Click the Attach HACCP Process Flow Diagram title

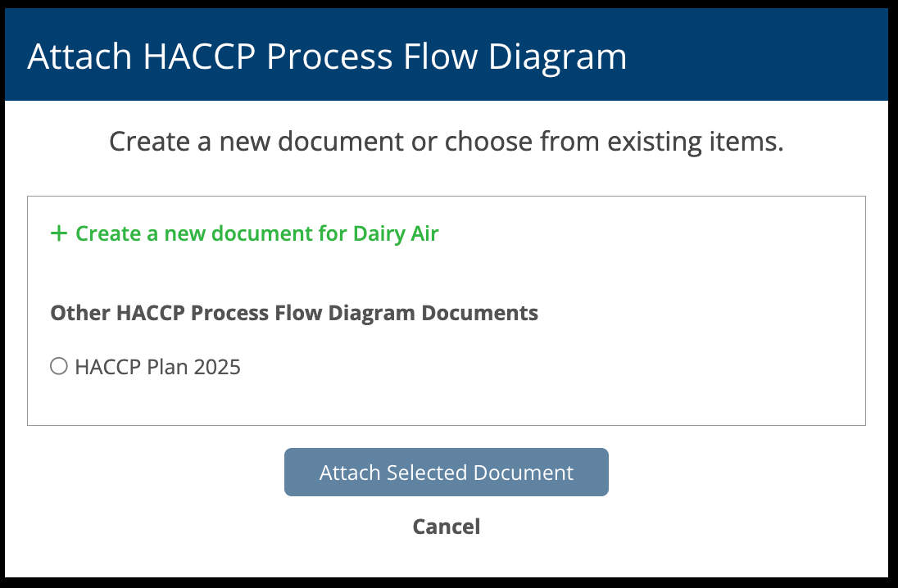327,57
